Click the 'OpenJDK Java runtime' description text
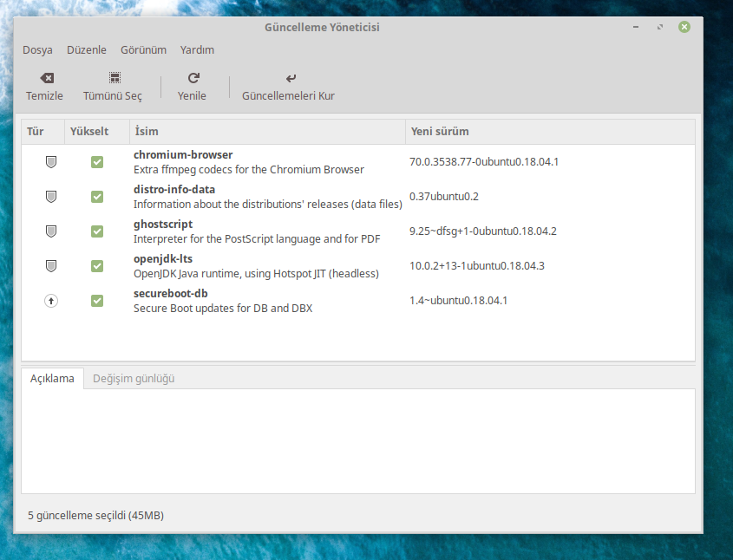 pos(256,273)
